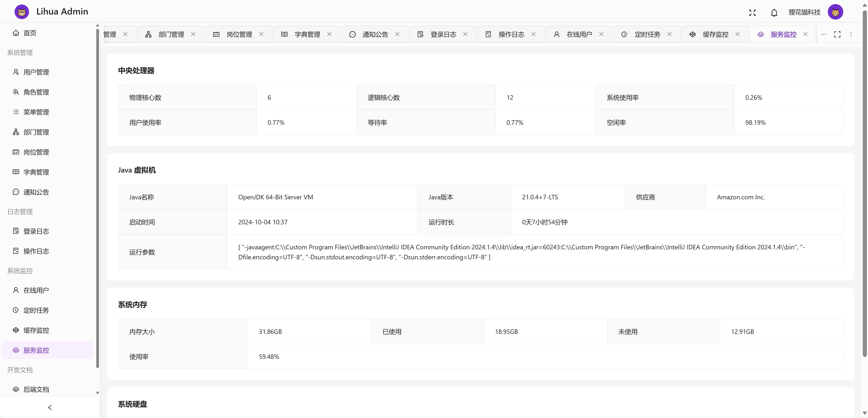Image resolution: width=868 pixels, height=418 pixels.
Task: Click the fullscreen collapse arrows icon in header
Action: point(752,13)
